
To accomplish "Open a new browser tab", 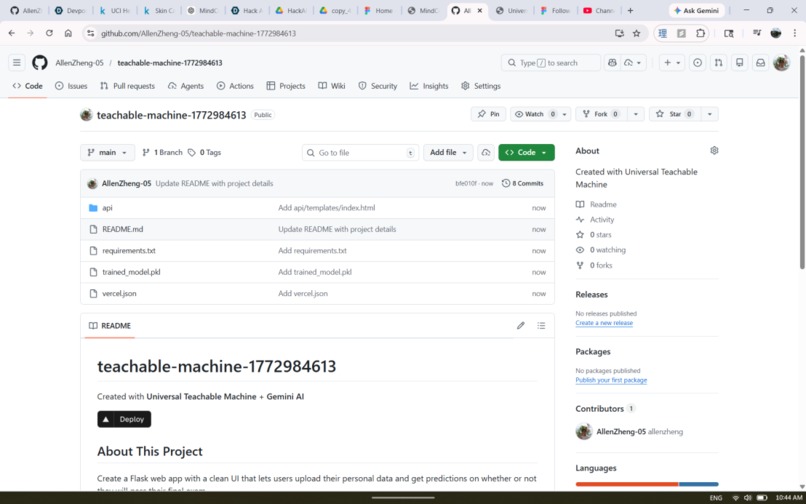I will pyautogui.click(x=630, y=10).
